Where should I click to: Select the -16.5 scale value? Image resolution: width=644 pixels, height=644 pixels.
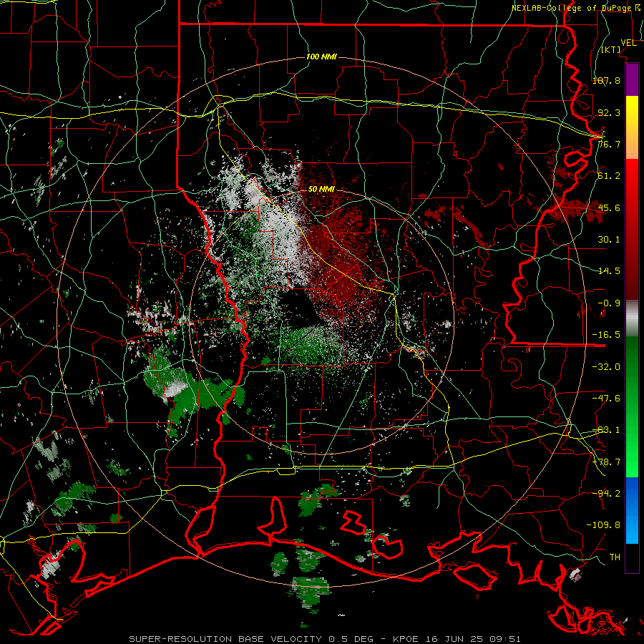(x=606, y=335)
